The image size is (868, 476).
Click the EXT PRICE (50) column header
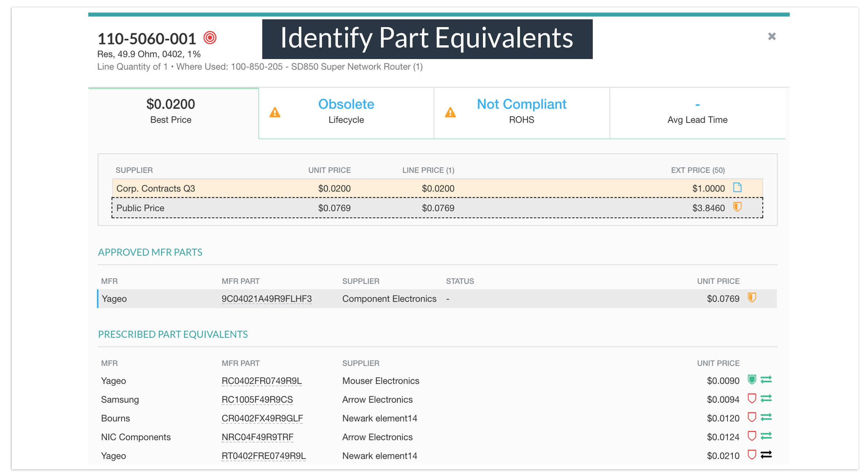[698, 170]
